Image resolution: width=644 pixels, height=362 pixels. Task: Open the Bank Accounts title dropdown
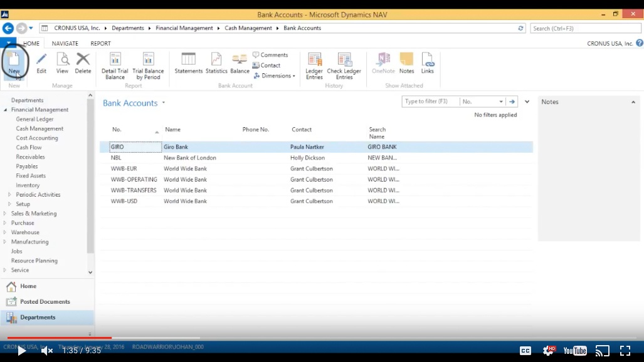click(x=164, y=103)
